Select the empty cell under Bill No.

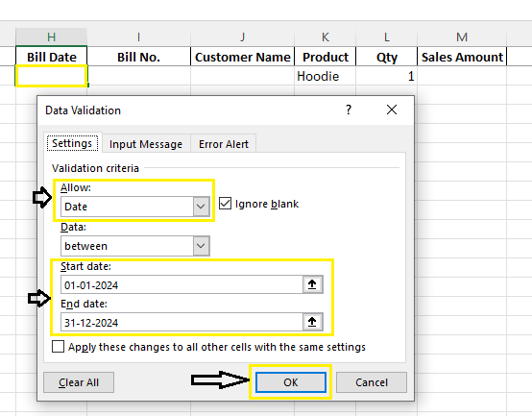point(139,76)
